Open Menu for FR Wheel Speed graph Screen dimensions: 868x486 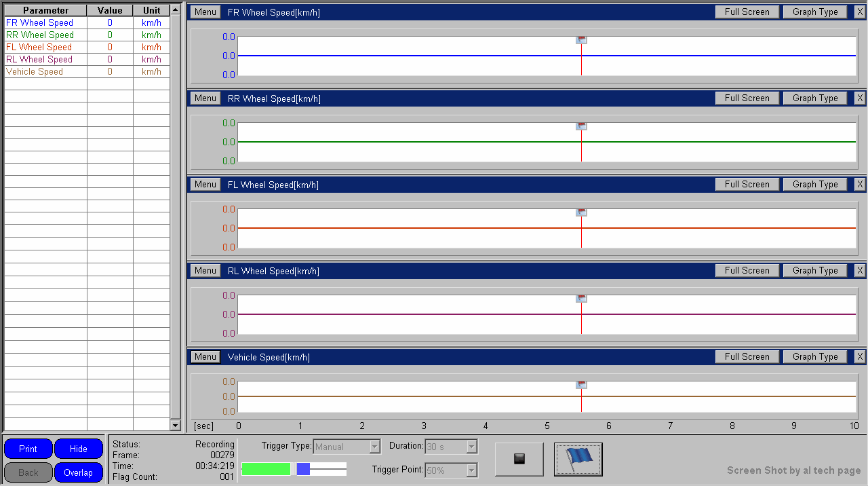click(x=205, y=12)
